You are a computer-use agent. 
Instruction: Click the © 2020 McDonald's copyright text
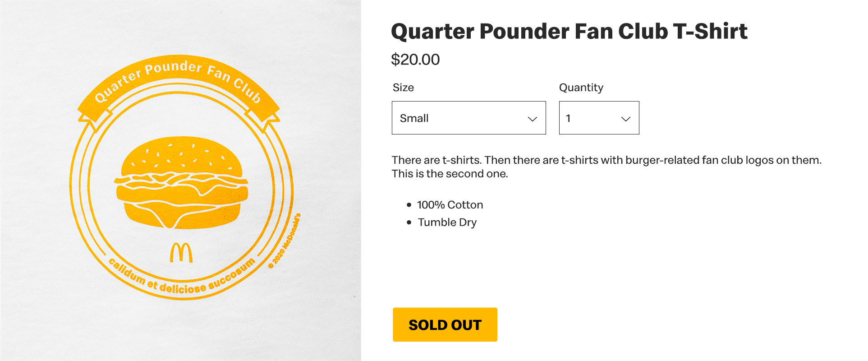point(285,241)
